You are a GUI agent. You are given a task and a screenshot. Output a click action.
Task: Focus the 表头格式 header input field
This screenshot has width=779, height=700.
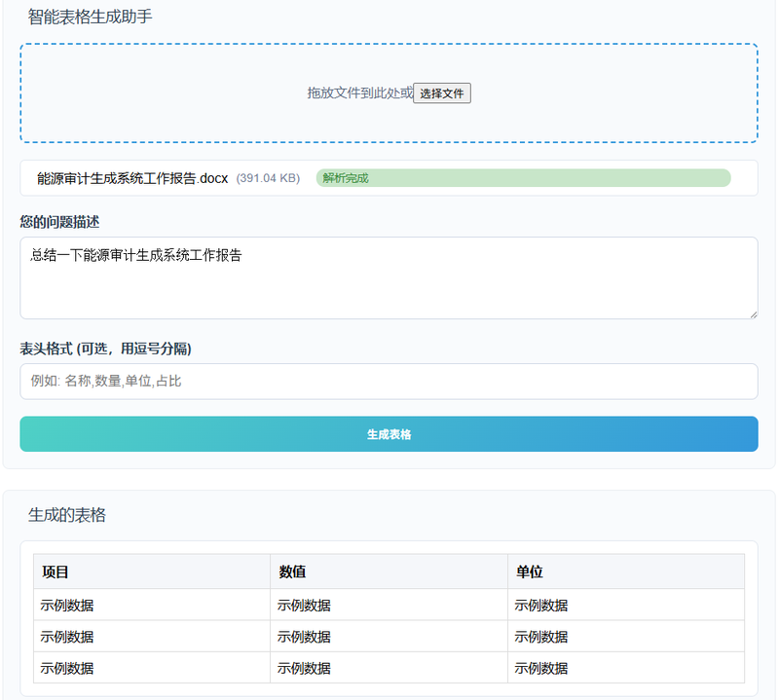pos(389,381)
